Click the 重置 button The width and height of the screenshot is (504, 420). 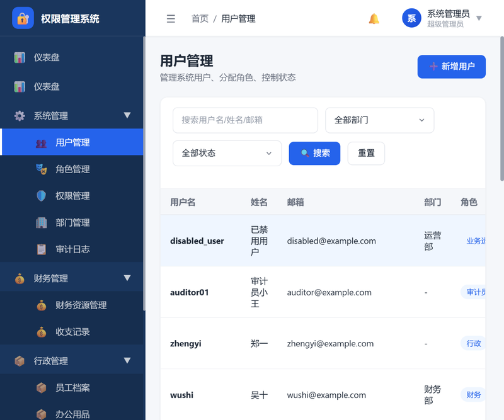click(x=366, y=153)
